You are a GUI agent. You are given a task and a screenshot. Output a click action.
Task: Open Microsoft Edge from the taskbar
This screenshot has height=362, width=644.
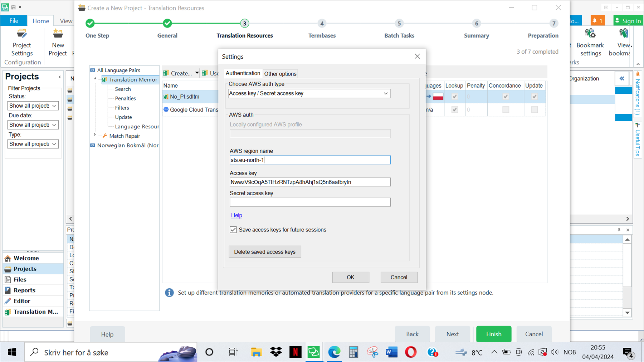tap(334, 352)
